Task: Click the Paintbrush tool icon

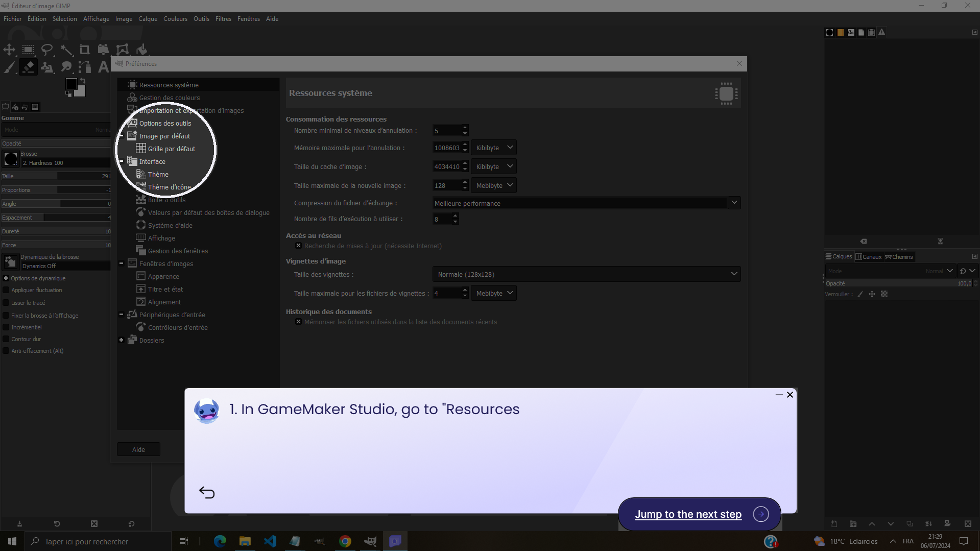Action: 9,67
